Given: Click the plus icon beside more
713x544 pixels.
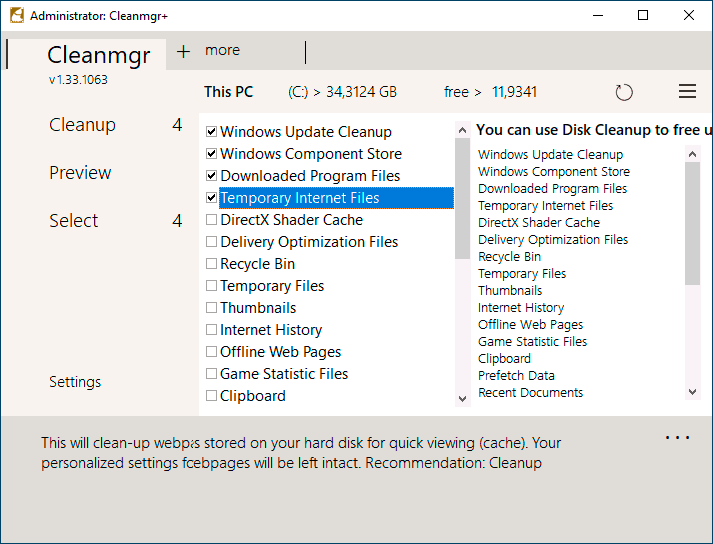Looking at the screenshot, I should [x=183, y=51].
